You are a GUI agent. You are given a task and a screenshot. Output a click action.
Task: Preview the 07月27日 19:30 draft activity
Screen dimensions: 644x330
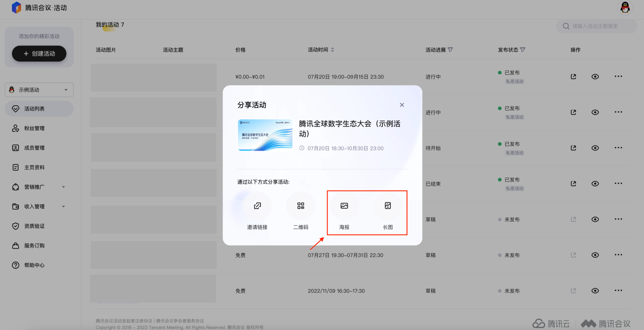[x=595, y=255]
